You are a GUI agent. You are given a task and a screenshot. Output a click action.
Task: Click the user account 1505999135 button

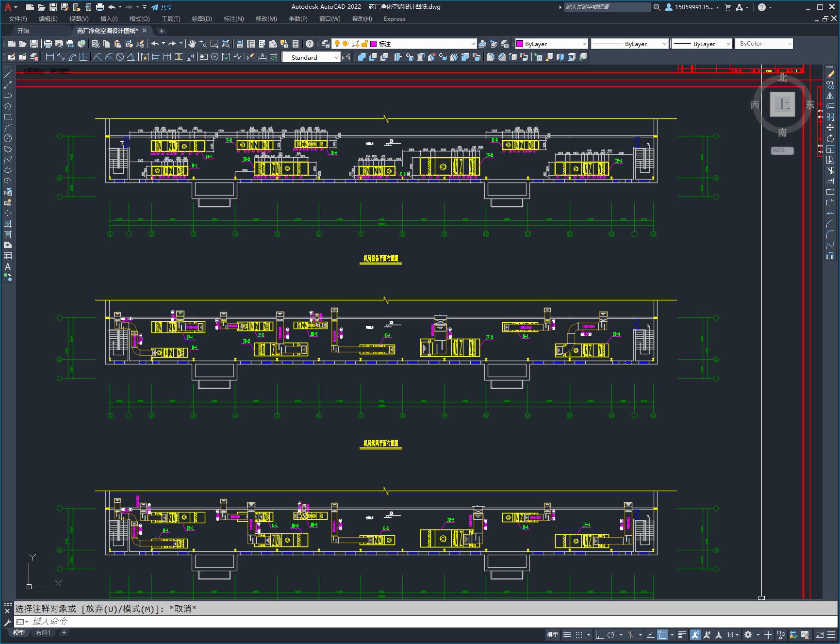pyautogui.click(x=692, y=7)
